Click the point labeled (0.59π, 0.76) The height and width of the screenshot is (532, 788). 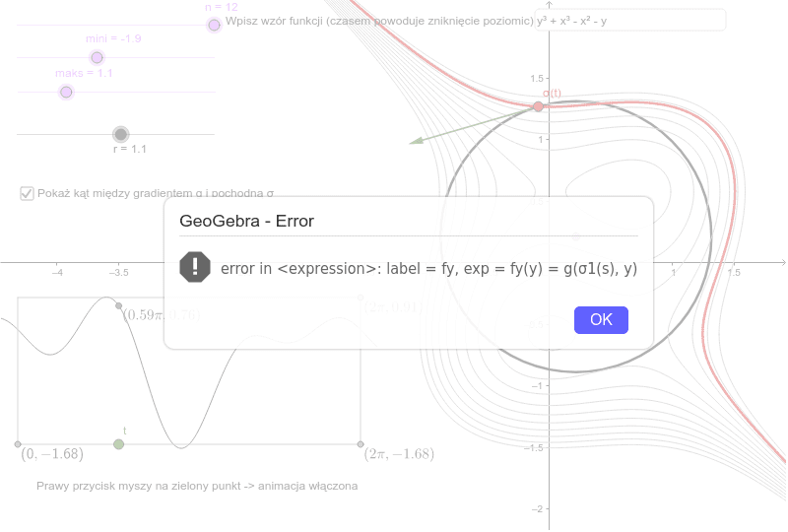[x=118, y=305]
